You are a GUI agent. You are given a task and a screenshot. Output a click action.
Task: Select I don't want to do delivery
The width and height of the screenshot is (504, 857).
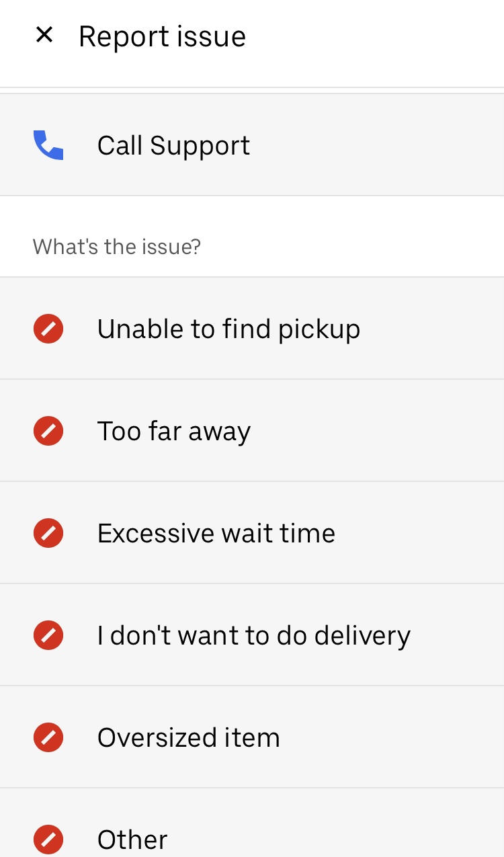(x=254, y=635)
